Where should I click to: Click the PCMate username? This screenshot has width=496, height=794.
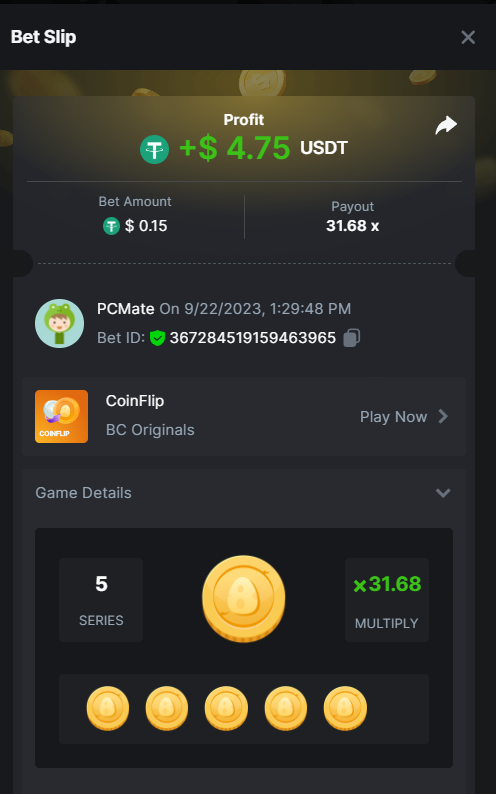126,308
